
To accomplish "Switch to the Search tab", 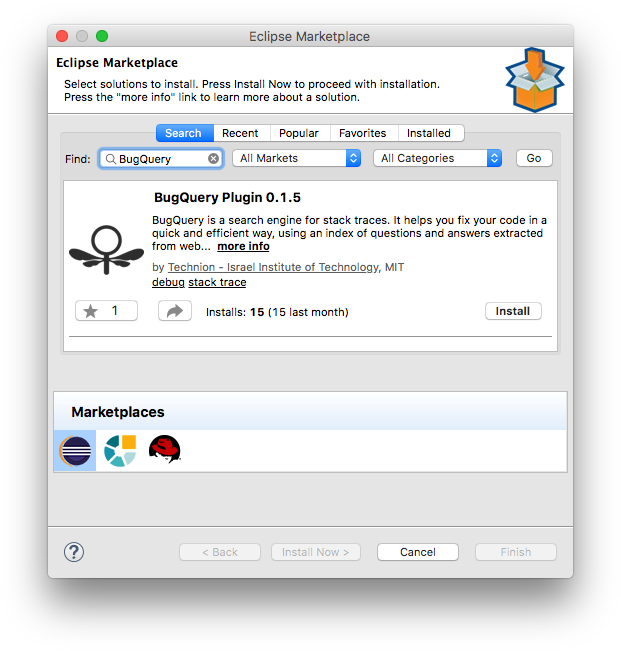I will pyautogui.click(x=185, y=133).
